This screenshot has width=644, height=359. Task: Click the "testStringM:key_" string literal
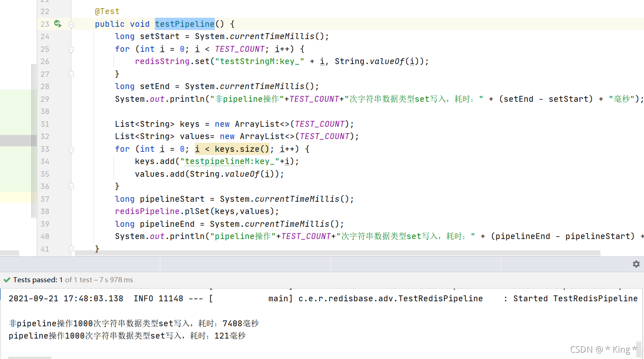click(x=260, y=61)
